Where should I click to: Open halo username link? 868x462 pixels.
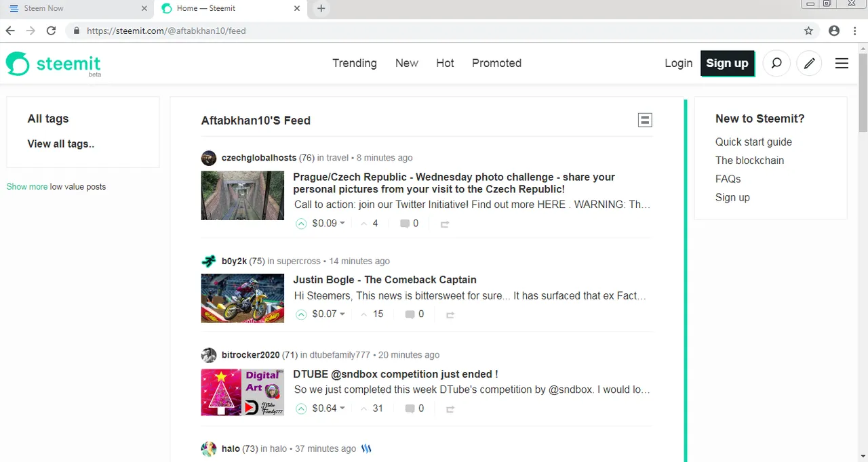pos(231,448)
